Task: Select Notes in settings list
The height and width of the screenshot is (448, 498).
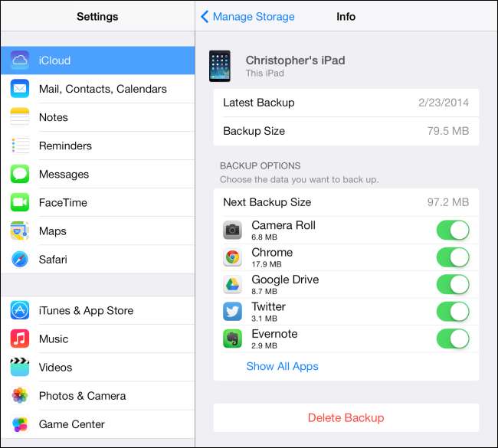Action: pyautogui.click(x=98, y=117)
